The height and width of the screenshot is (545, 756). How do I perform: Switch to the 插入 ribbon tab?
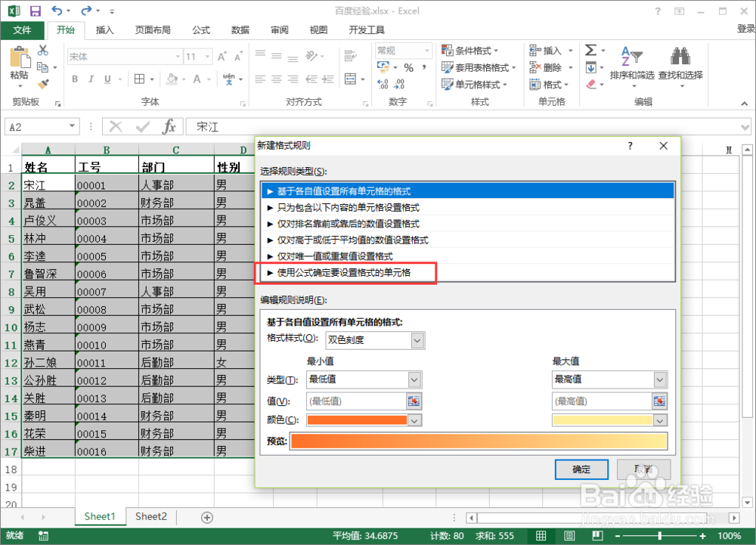pyautogui.click(x=105, y=30)
